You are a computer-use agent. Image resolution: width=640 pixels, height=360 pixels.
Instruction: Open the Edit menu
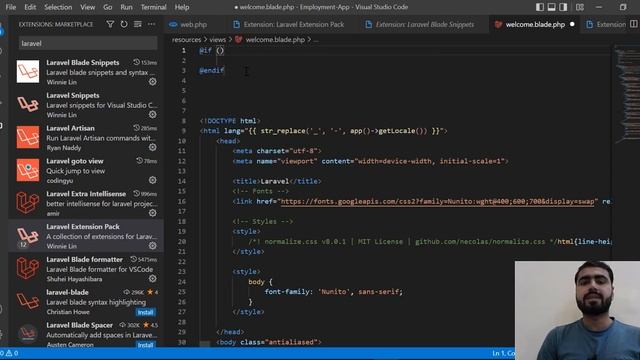[30, 7]
